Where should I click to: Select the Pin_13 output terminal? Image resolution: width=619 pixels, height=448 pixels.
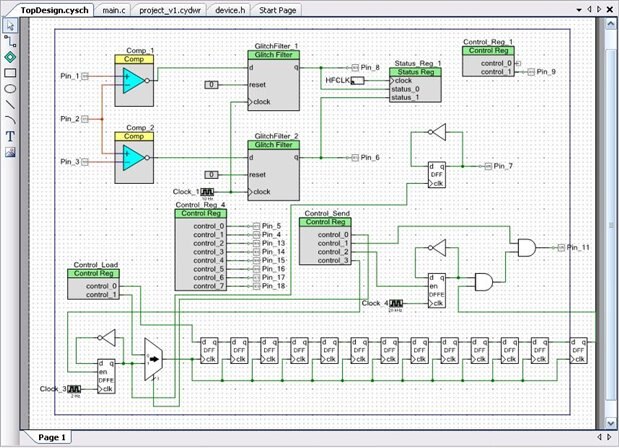tap(257, 243)
